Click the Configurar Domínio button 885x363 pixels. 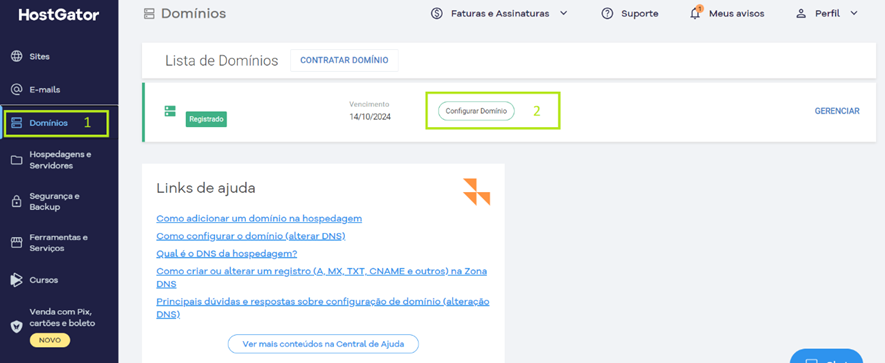tap(476, 111)
